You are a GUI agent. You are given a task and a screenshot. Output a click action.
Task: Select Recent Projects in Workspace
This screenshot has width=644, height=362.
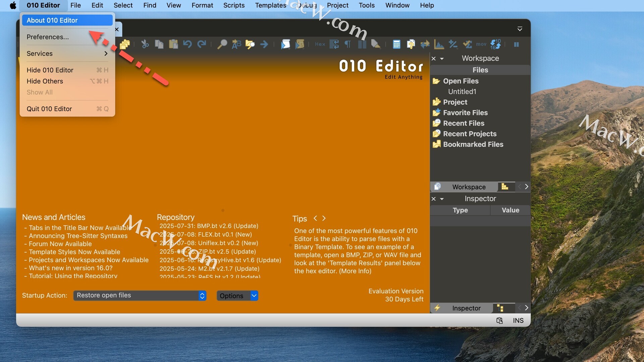pyautogui.click(x=470, y=134)
